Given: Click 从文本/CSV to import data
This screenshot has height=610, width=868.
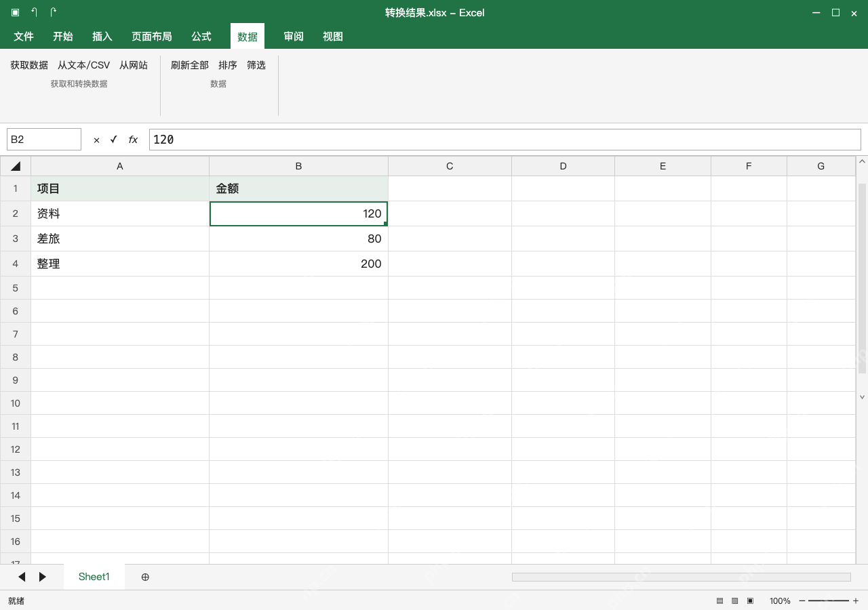Looking at the screenshot, I should coord(83,65).
